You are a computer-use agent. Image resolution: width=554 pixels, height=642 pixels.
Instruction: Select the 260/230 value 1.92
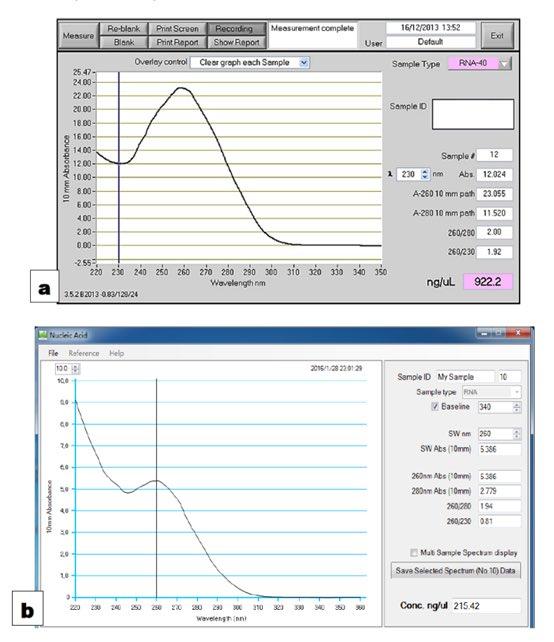click(494, 251)
